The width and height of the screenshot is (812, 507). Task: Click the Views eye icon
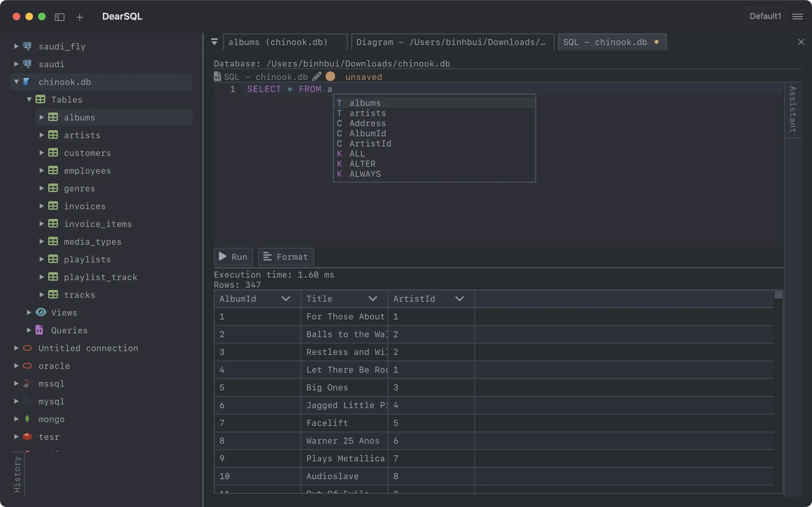(41, 312)
